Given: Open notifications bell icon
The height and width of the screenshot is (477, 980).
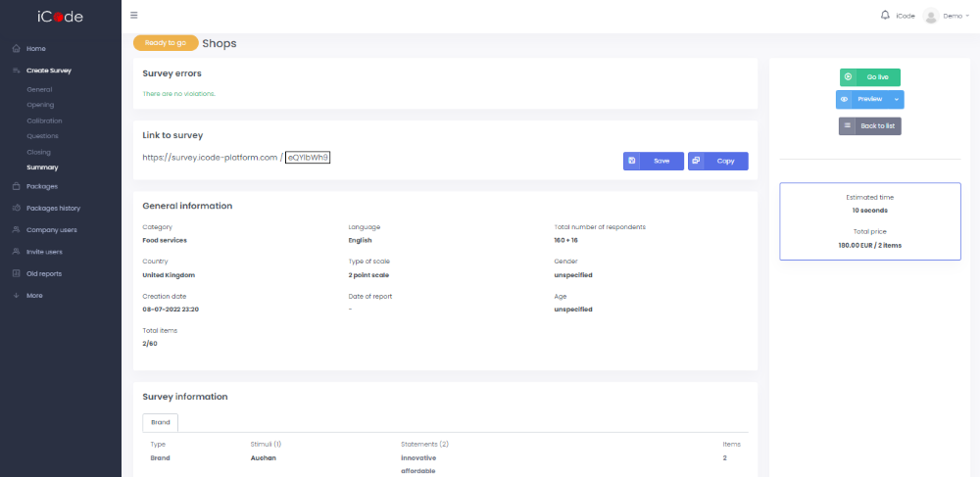Looking at the screenshot, I should pyautogui.click(x=885, y=16).
